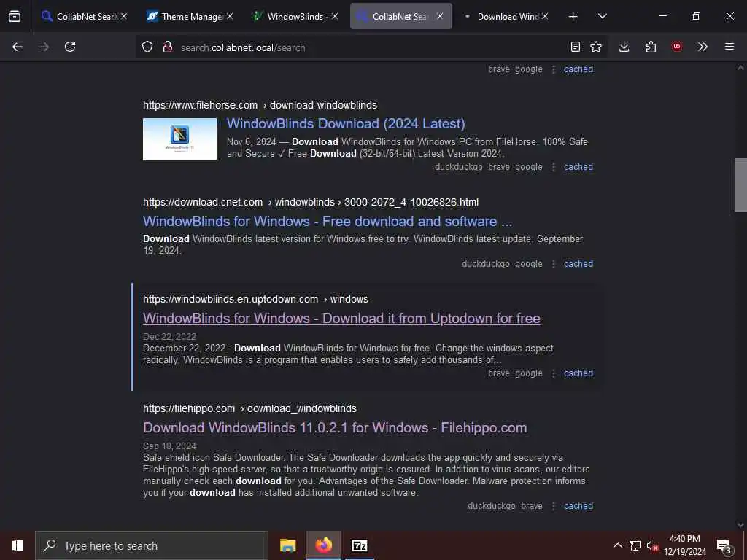Viewport: 747px width, 560px height.
Task: Click scrollbar down arrow
Action: (x=740, y=525)
